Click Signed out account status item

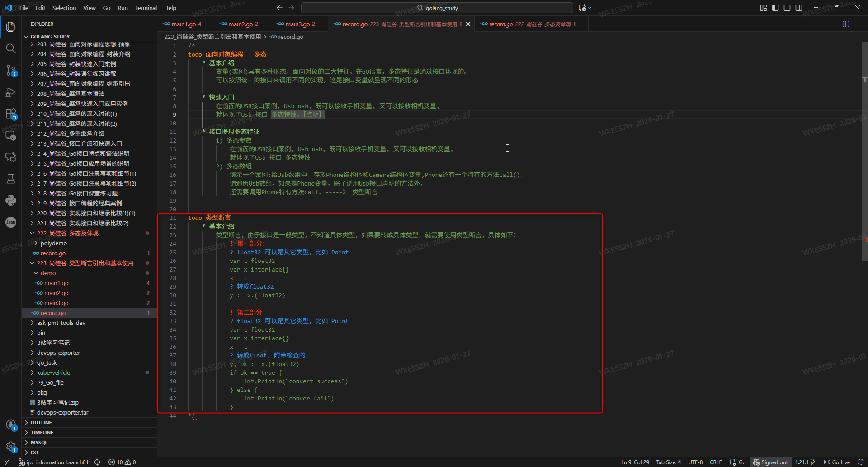[x=771, y=462]
